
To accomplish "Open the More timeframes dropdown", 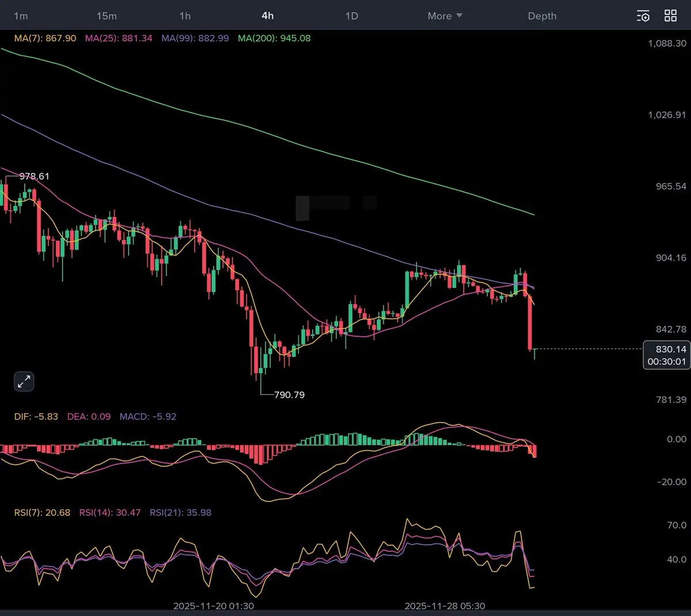I will coord(445,16).
